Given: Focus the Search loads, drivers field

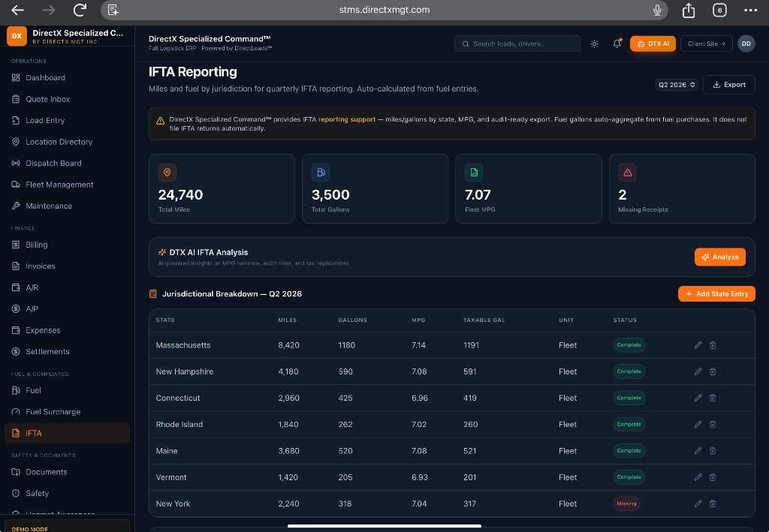Looking at the screenshot, I should (x=517, y=44).
